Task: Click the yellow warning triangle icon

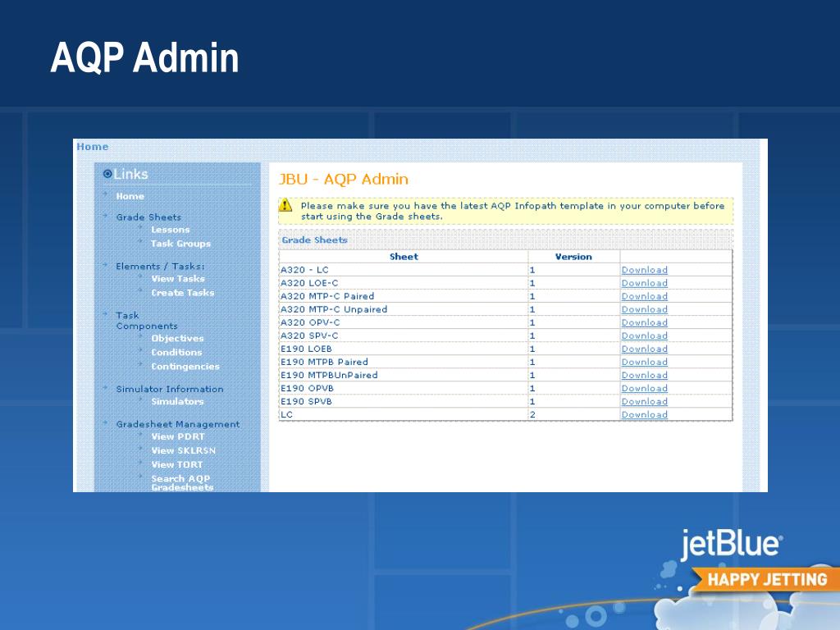Action: point(285,205)
